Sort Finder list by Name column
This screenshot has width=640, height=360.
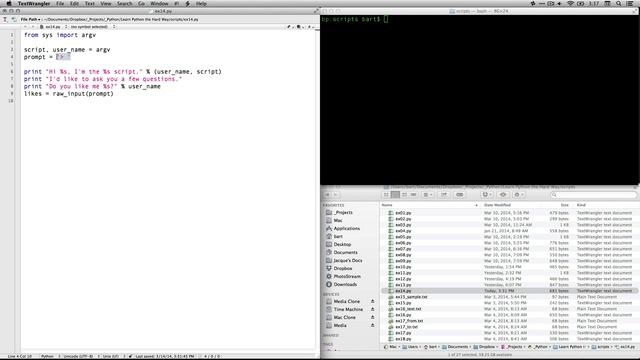(430, 205)
